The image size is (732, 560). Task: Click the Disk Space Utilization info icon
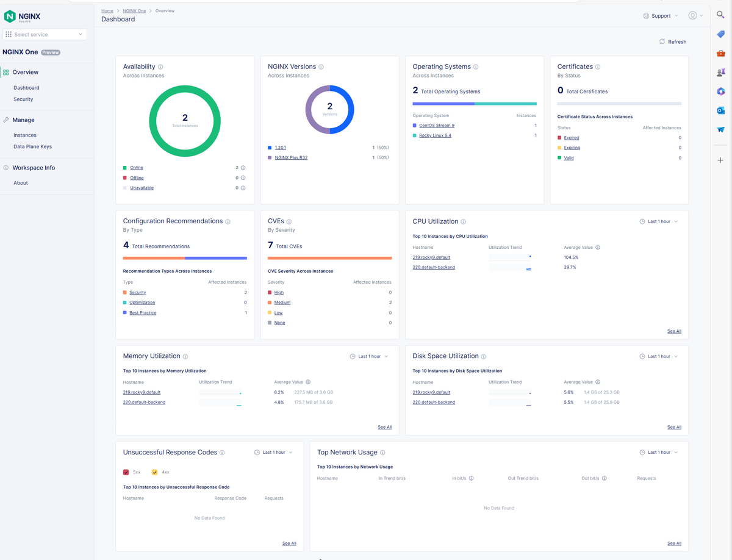[x=484, y=357]
